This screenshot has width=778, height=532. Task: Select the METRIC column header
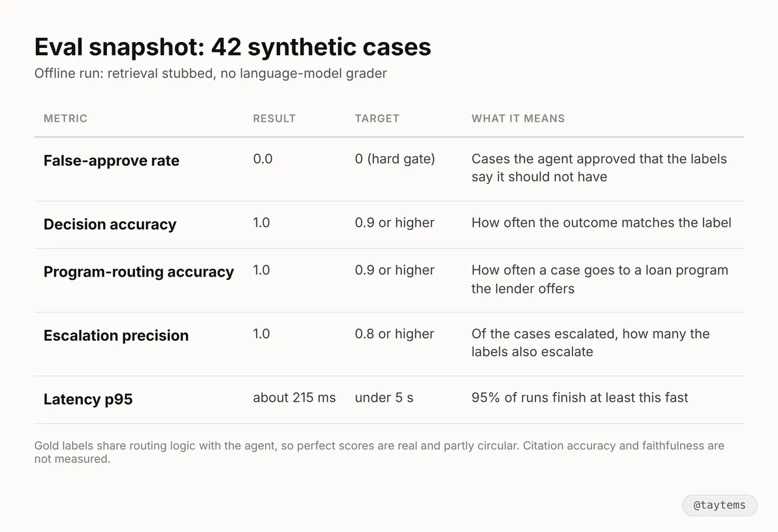click(65, 119)
